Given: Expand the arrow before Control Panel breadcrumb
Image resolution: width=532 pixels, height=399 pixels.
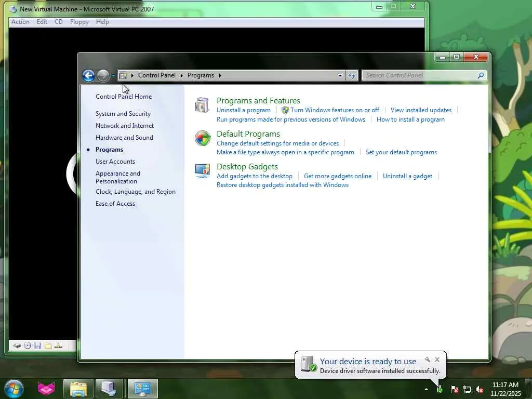Looking at the screenshot, I should pyautogui.click(x=132, y=75).
